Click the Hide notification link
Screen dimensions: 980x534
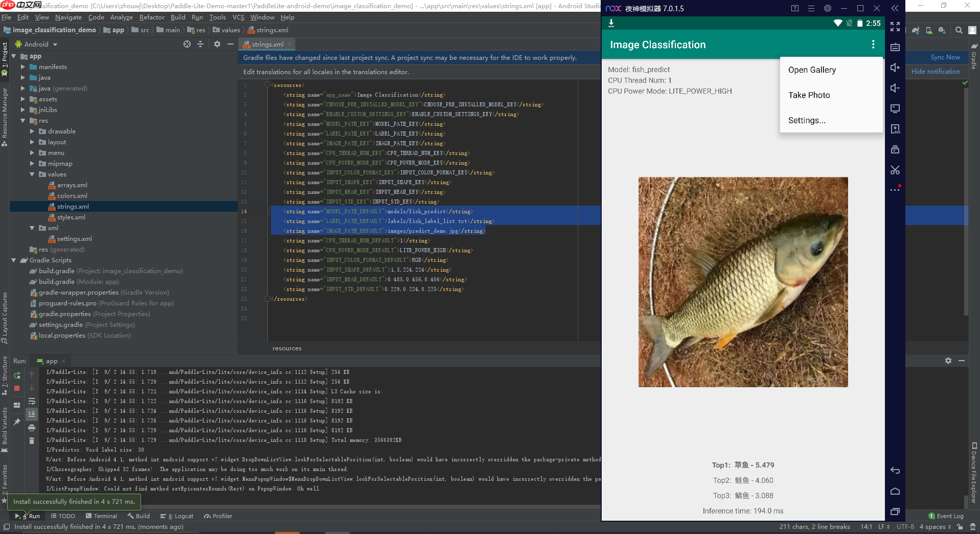coord(935,72)
